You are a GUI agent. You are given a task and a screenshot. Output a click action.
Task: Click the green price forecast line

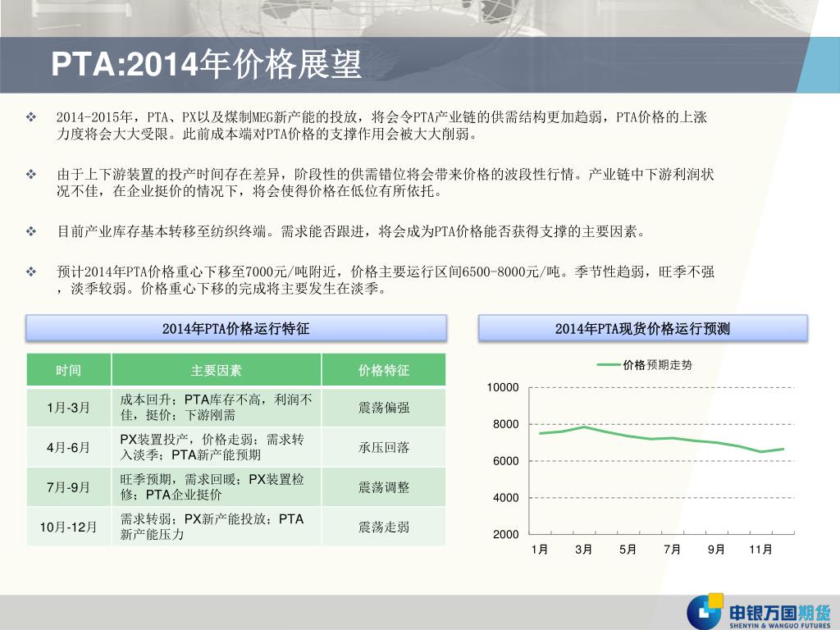tap(662, 438)
